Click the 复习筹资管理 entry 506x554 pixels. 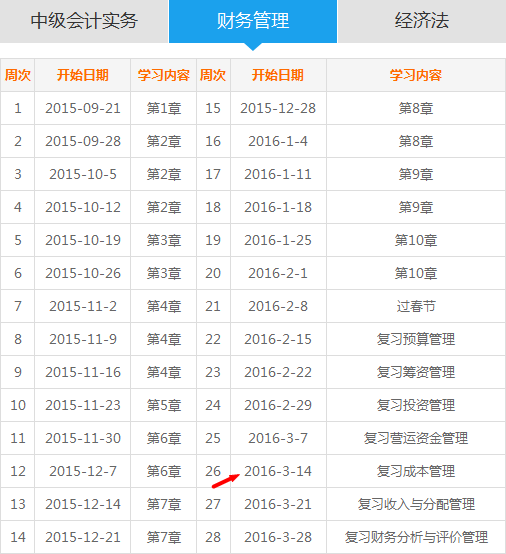coord(416,372)
